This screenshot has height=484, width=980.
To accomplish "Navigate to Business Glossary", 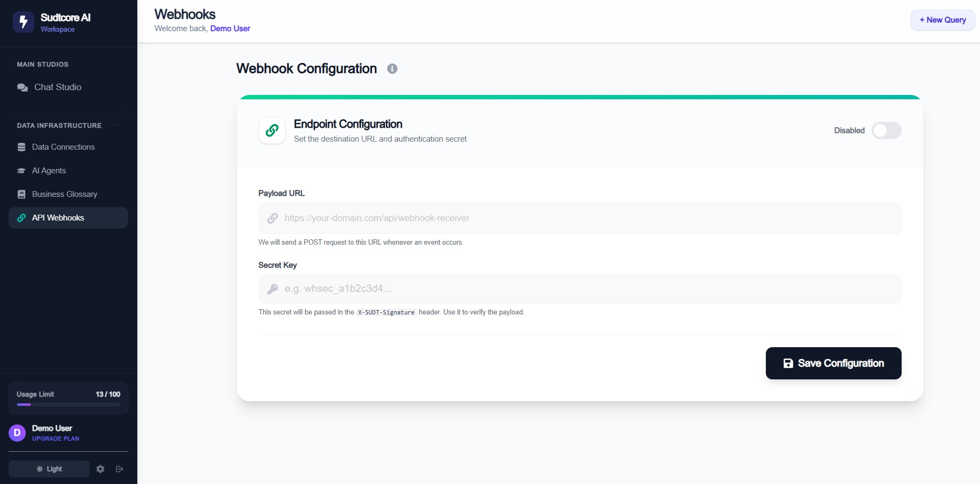I will point(64,194).
